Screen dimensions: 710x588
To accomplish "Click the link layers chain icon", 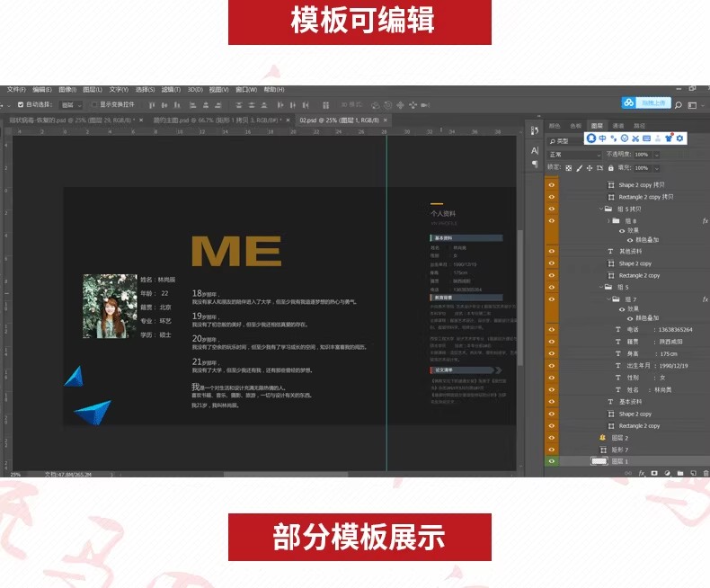I will pyautogui.click(x=628, y=473).
